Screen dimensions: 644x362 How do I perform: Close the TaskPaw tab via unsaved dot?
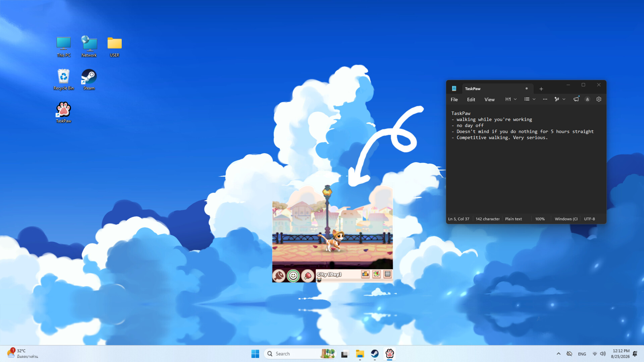click(x=527, y=88)
